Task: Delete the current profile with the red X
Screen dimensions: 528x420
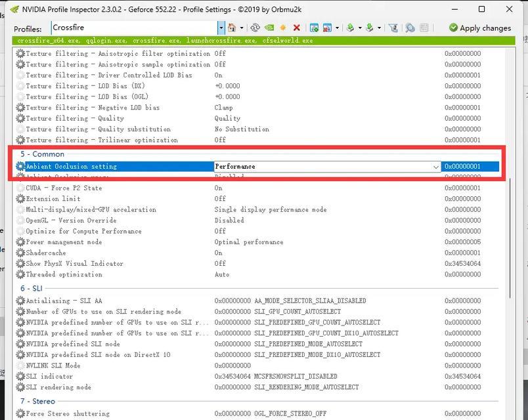Action: (x=297, y=28)
